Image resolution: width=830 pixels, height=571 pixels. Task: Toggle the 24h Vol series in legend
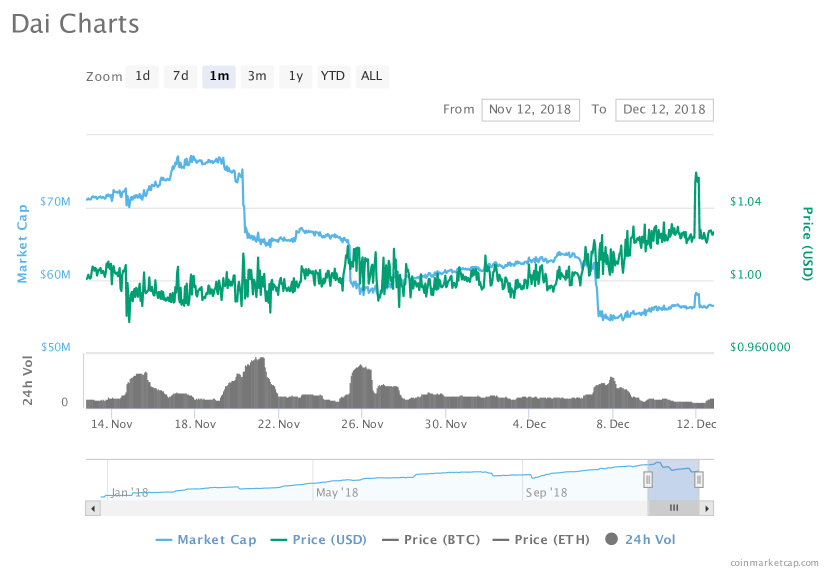click(640, 540)
